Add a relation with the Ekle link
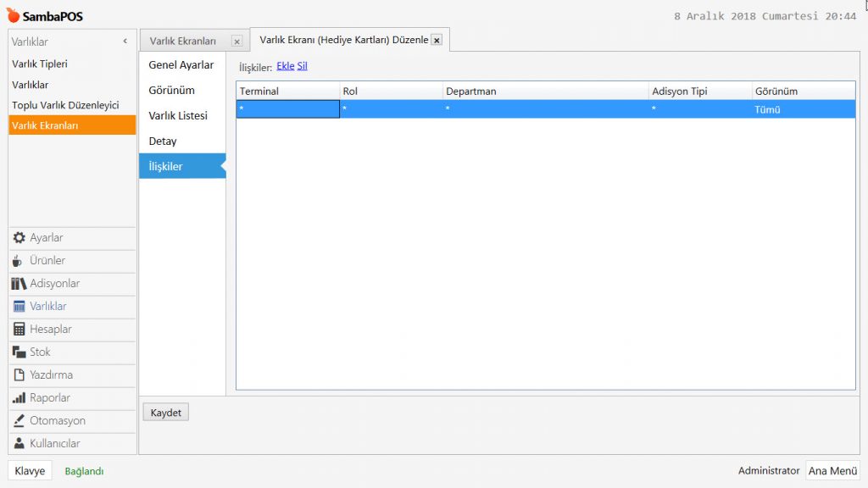The width and height of the screenshot is (868, 488). coord(285,66)
